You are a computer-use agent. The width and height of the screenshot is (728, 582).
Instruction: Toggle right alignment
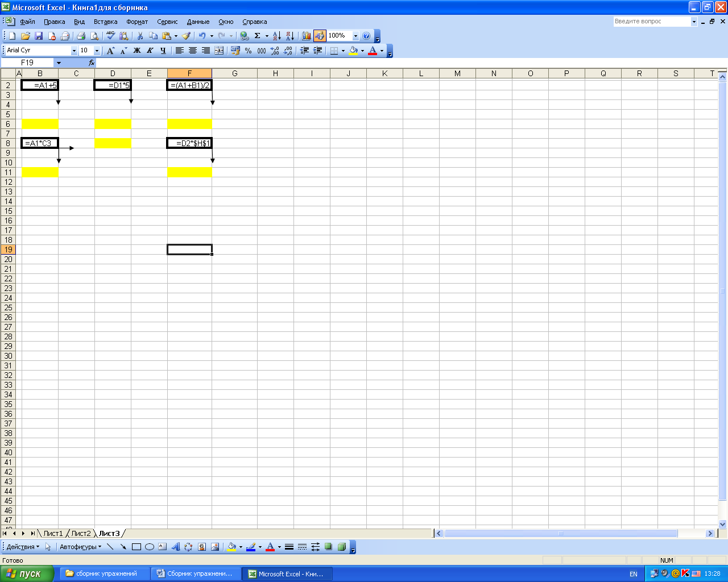[206, 51]
